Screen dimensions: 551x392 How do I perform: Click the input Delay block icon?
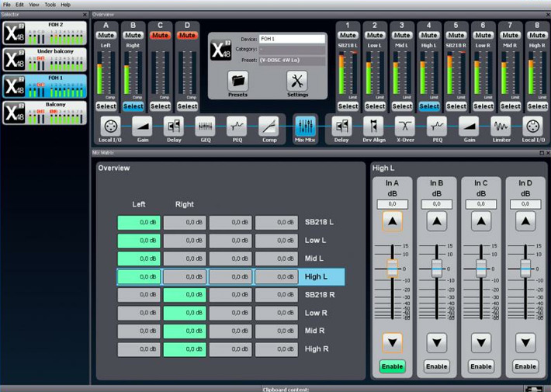pos(173,127)
